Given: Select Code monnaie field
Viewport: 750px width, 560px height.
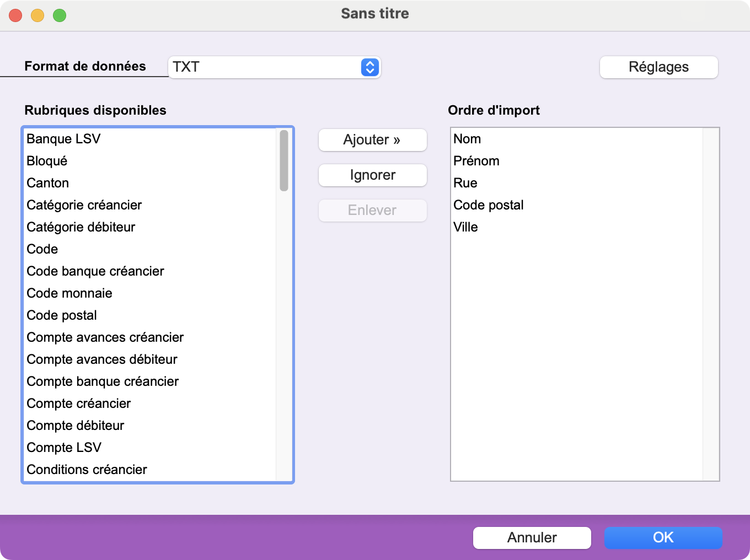Looking at the screenshot, I should click(150, 293).
